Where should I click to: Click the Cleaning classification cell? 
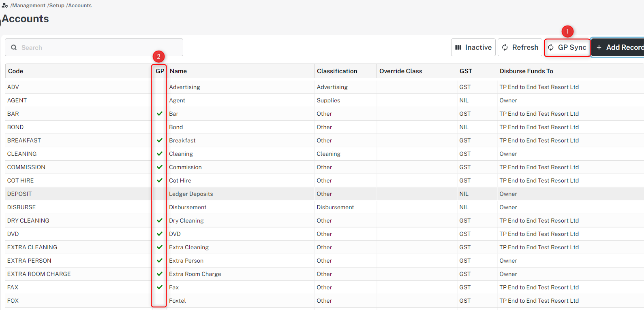click(328, 154)
